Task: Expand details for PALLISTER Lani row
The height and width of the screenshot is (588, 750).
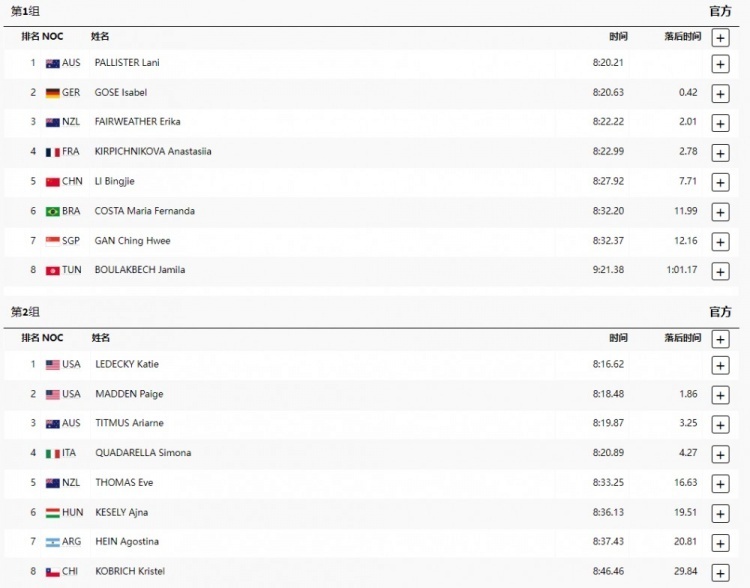Action: click(x=720, y=64)
